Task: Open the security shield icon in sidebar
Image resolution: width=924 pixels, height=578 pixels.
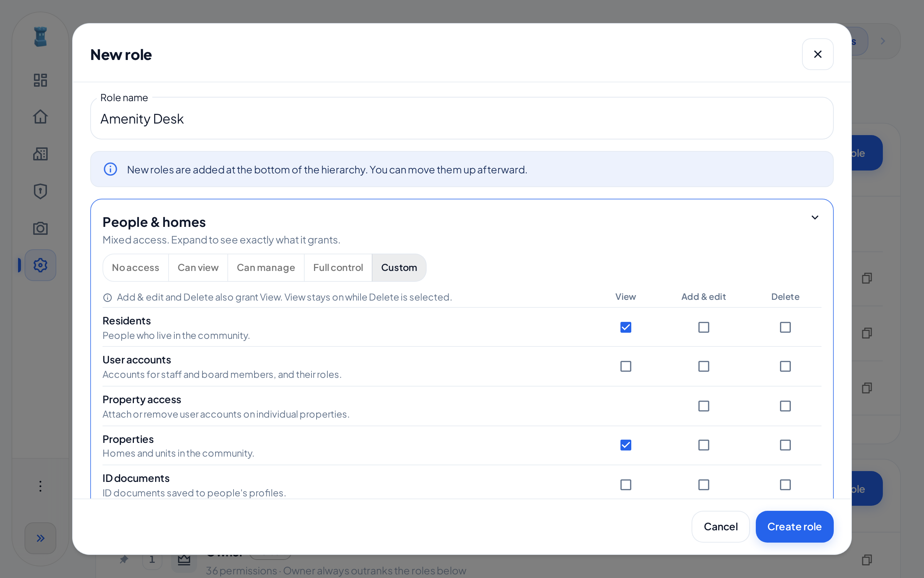Action: [40, 191]
